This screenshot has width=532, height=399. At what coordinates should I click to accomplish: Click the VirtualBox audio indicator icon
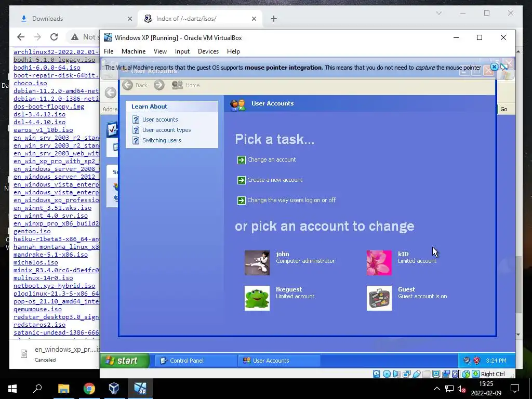click(396, 374)
